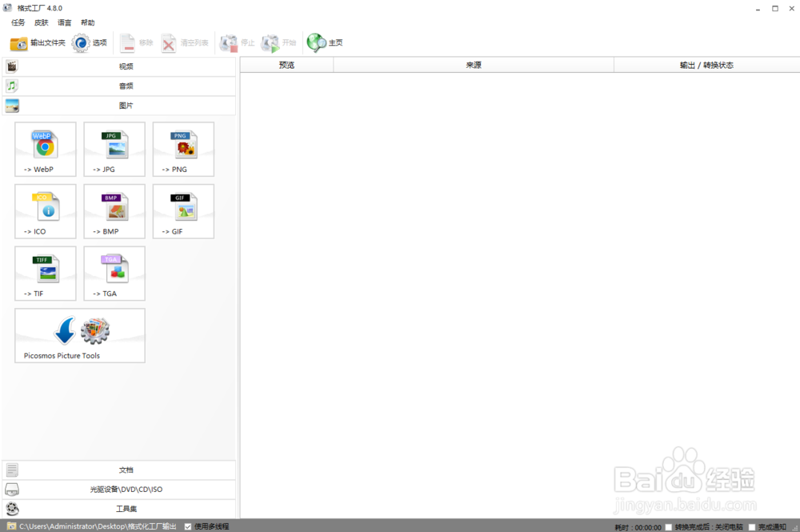Open the 语言 language menu
The width and height of the screenshot is (800, 532).
(64, 22)
